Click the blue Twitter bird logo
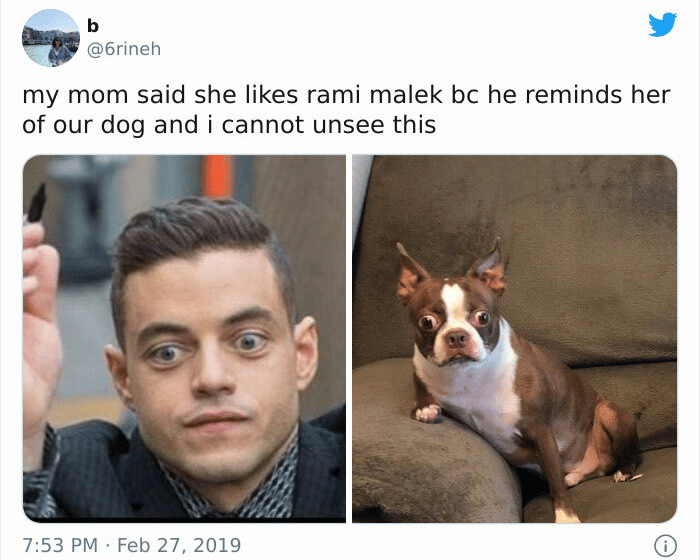 click(x=662, y=25)
